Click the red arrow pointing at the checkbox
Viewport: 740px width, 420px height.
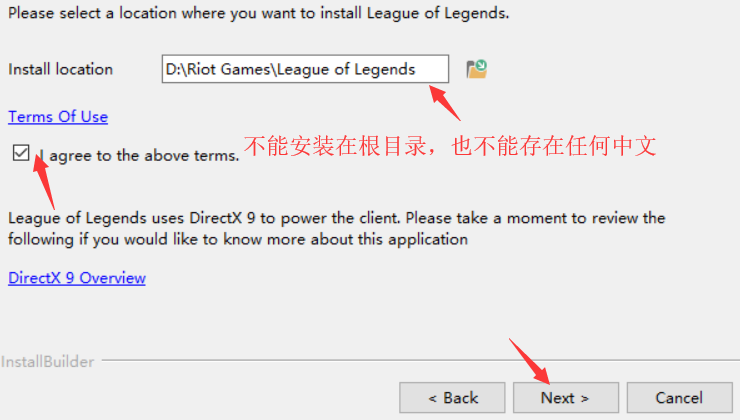(x=43, y=181)
